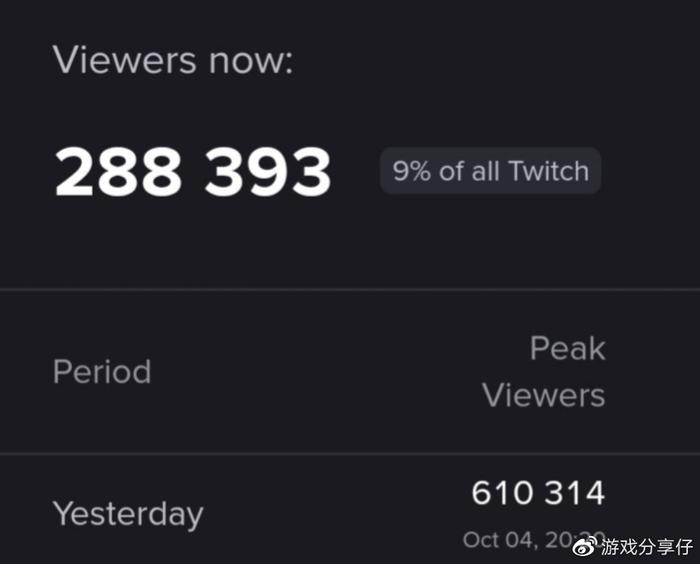Click the "Peak" word in the column header
This screenshot has height=564, width=700.
click(x=567, y=349)
